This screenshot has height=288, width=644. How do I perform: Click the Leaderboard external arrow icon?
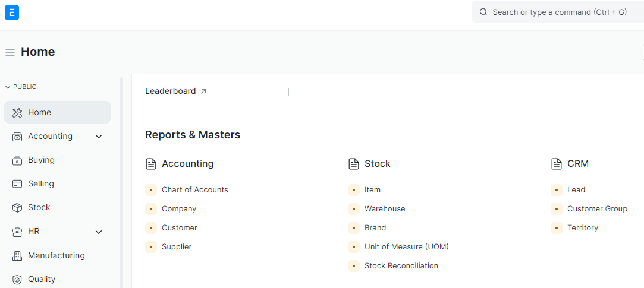point(203,91)
